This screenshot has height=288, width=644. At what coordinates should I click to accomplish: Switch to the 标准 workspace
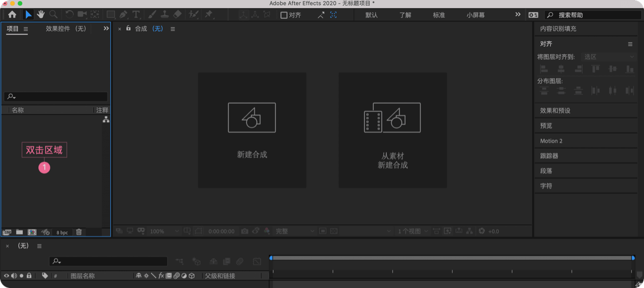[x=439, y=15]
